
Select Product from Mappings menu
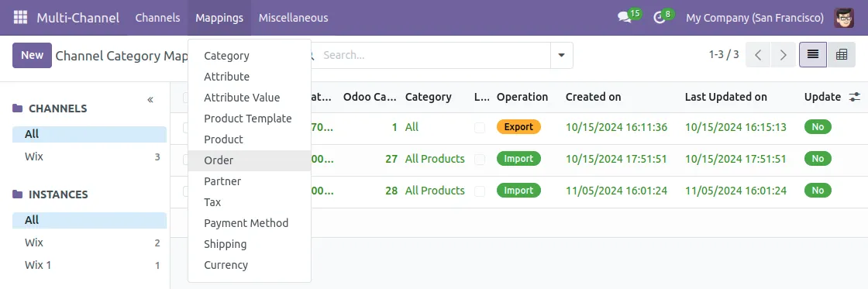250,139
